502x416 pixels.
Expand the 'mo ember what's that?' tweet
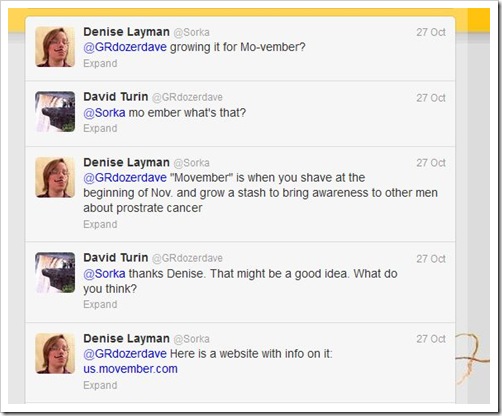point(100,128)
